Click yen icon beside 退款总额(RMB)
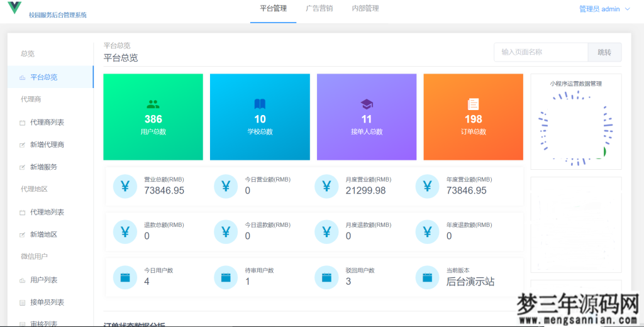The width and height of the screenshot is (644, 327). point(125,231)
